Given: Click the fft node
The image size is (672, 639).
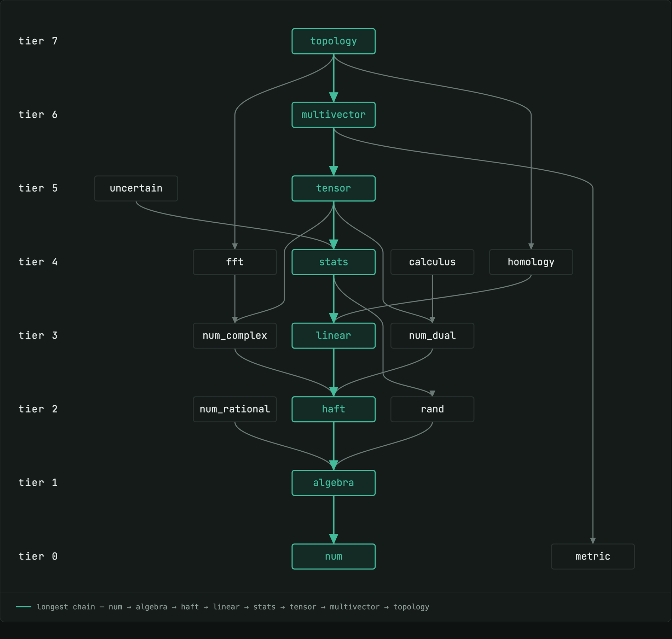Looking at the screenshot, I should (235, 262).
